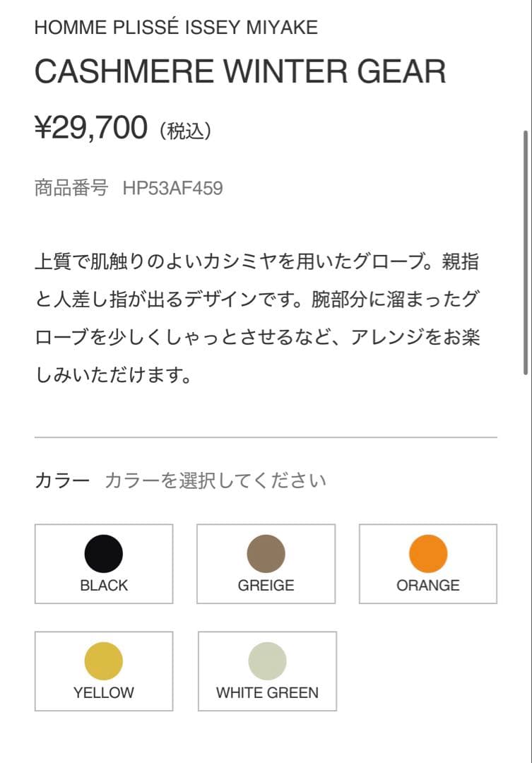Viewport: 532px width, 763px height.
Task: Choose the GREIGE color circle
Action: tap(266, 553)
